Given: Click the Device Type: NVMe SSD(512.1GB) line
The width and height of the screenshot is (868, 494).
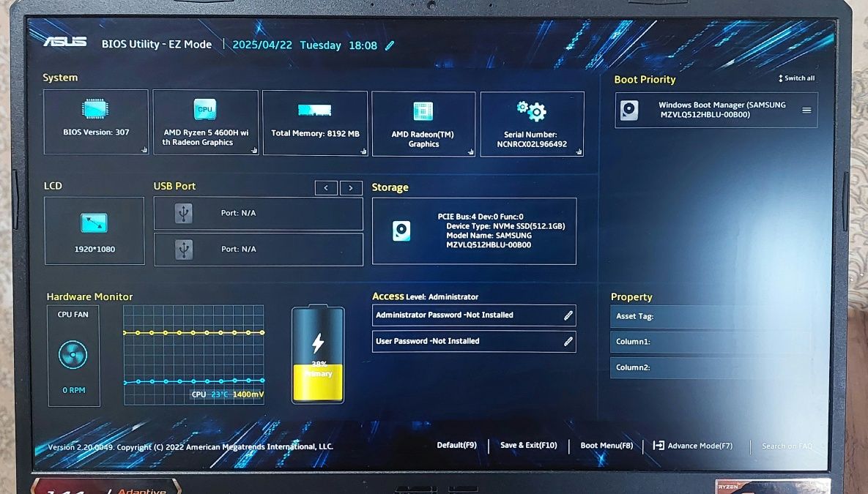Looking at the screenshot, I should coord(505,225).
